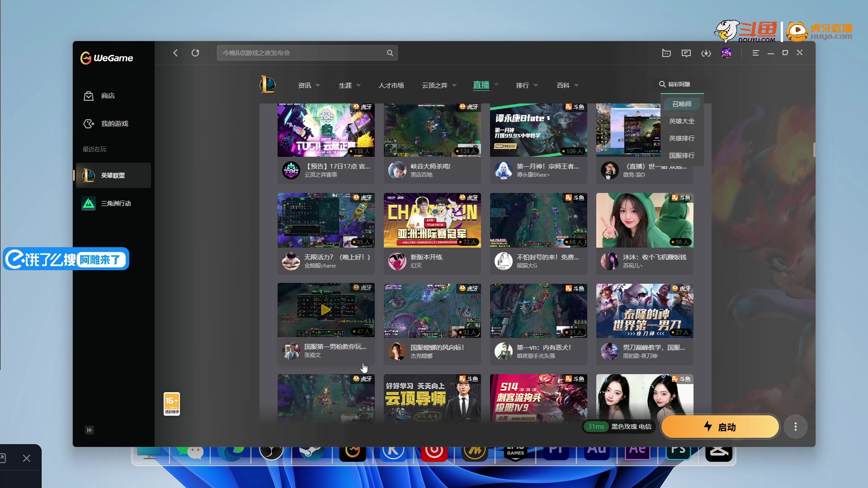Open the 人才市场 tab
868x488 pixels.
[x=391, y=85]
